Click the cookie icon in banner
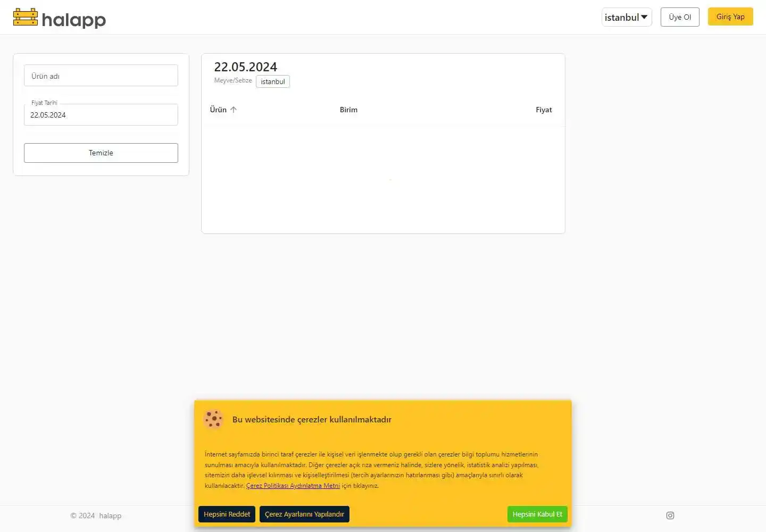The height and width of the screenshot is (532, 766). (x=213, y=419)
